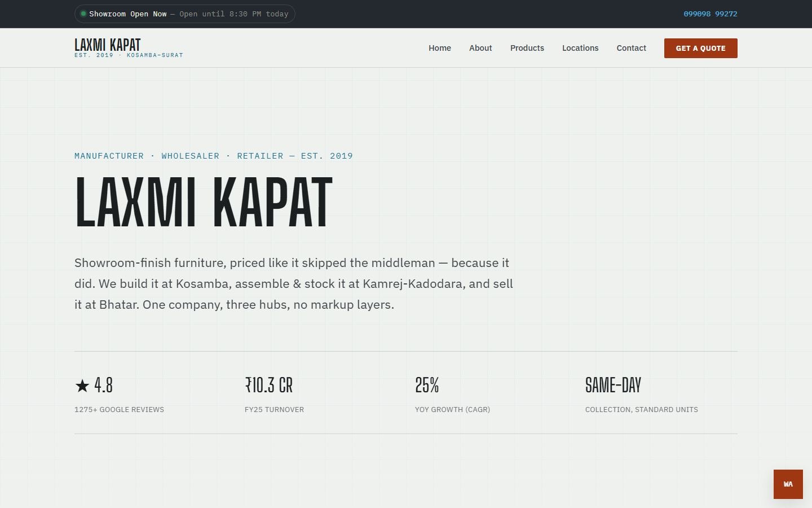Click the large LAXMI KAPAT hero heading

[204, 202]
